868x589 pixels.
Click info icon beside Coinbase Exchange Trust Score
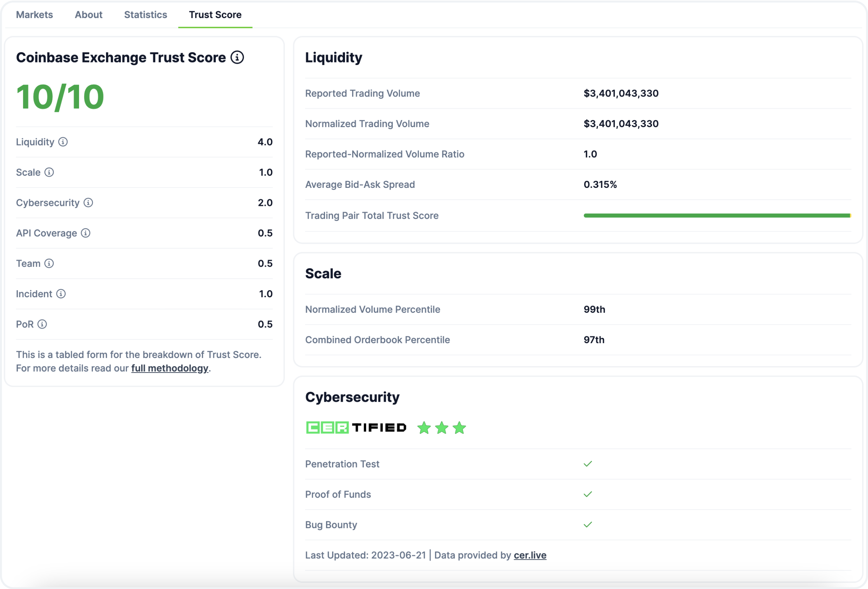[237, 58]
